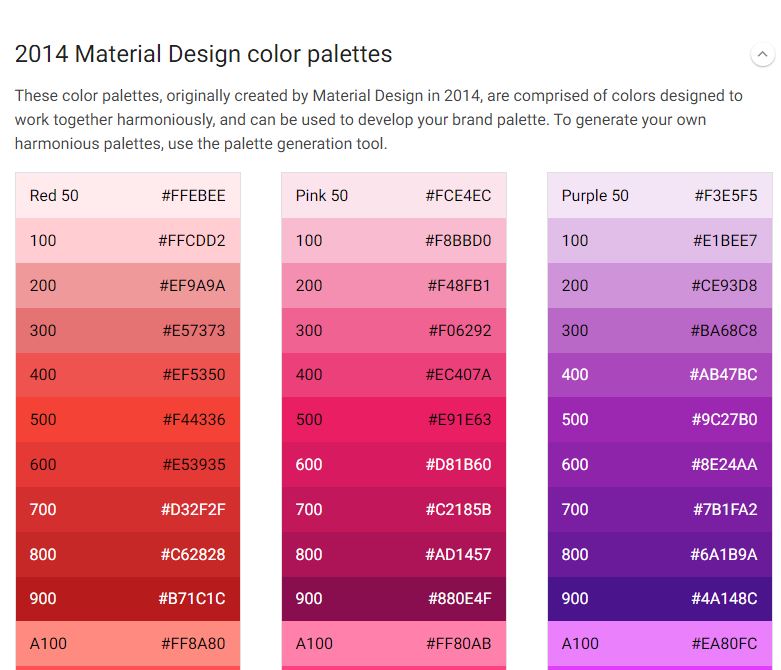Select the Pink 50 #FCE4EC swatch
The width and height of the screenshot is (781, 670).
coord(394,196)
